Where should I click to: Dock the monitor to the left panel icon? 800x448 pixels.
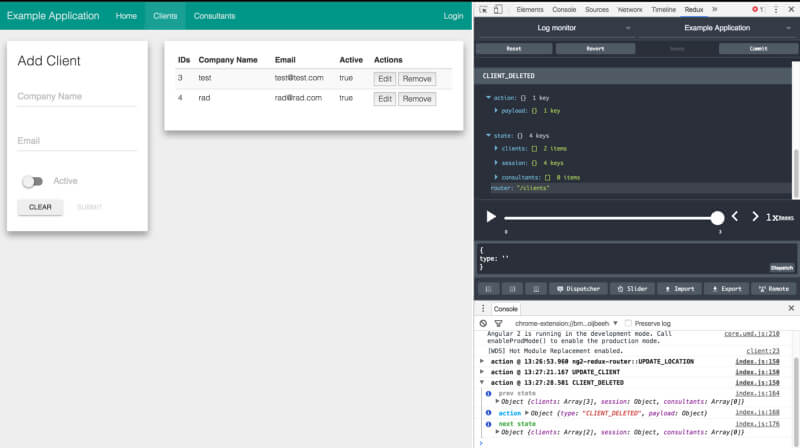click(490, 288)
